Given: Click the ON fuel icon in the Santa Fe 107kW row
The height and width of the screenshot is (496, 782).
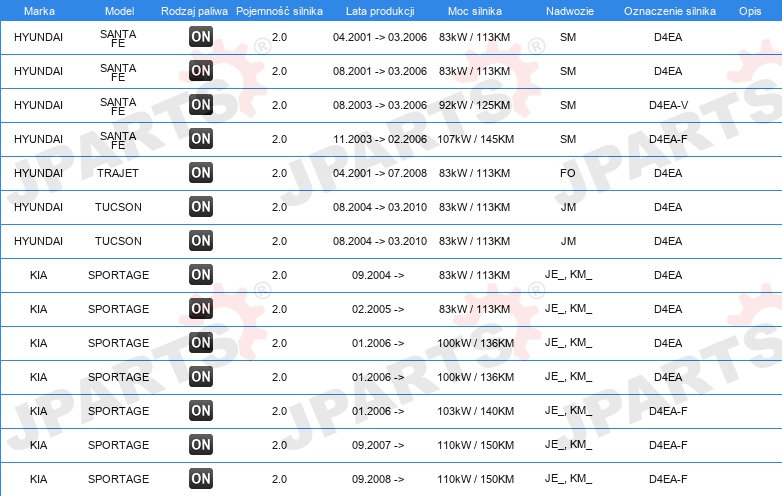Looking at the screenshot, I should 201,139.
